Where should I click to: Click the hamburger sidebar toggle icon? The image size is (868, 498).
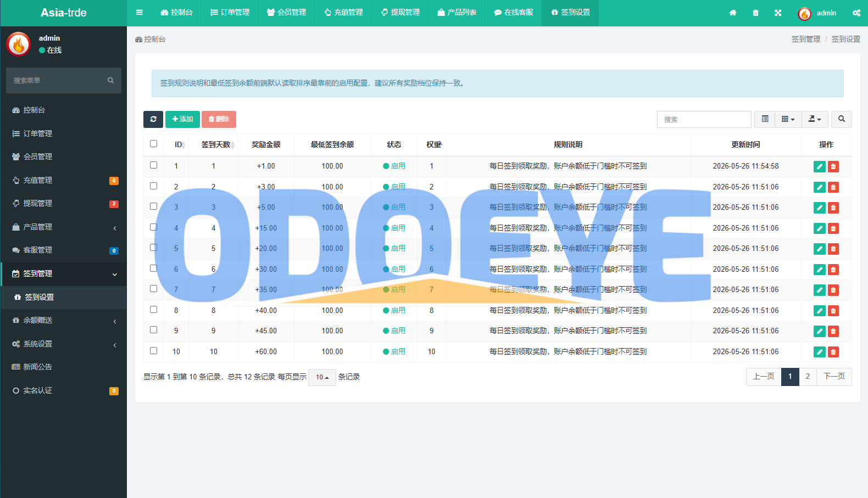pos(140,12)
